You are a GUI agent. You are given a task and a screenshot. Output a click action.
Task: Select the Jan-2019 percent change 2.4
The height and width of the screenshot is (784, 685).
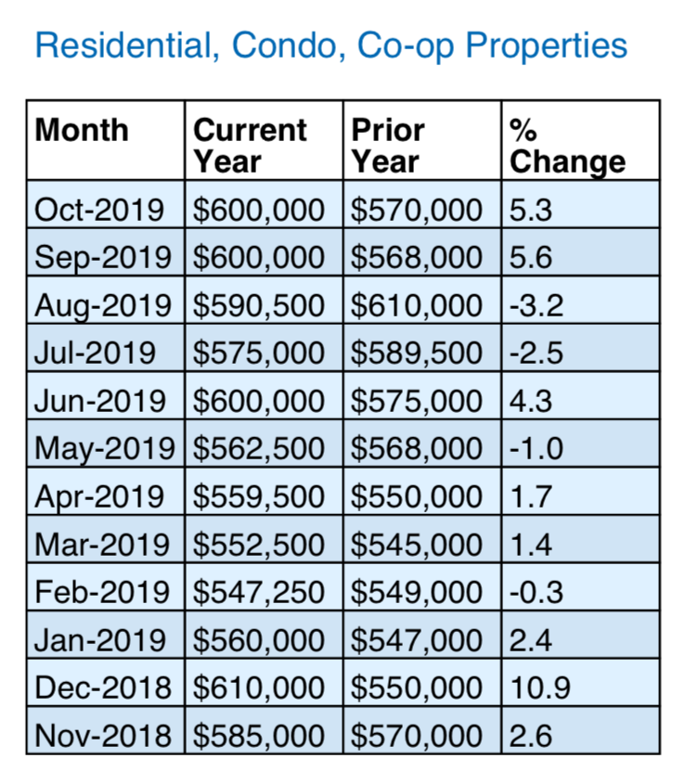(532, 640)
